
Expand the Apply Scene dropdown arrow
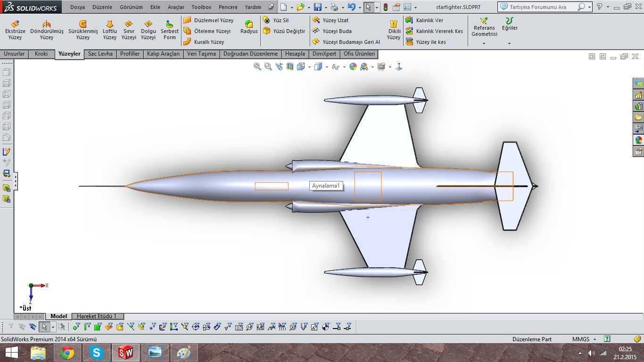point(372,67)
